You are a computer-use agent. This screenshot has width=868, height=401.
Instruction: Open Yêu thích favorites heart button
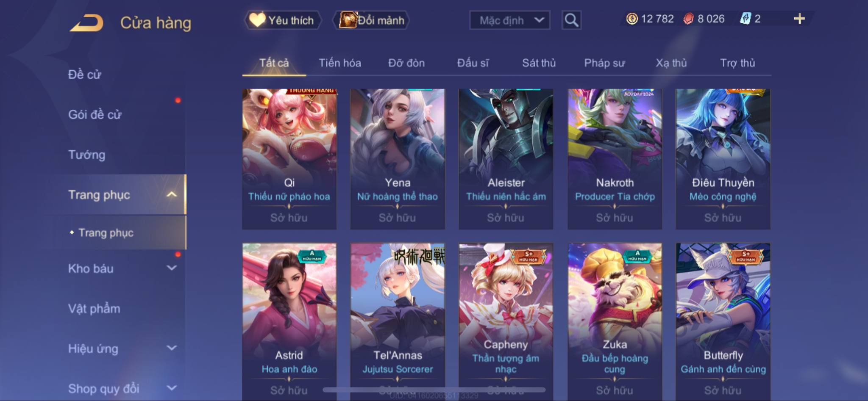pos(282,20)
